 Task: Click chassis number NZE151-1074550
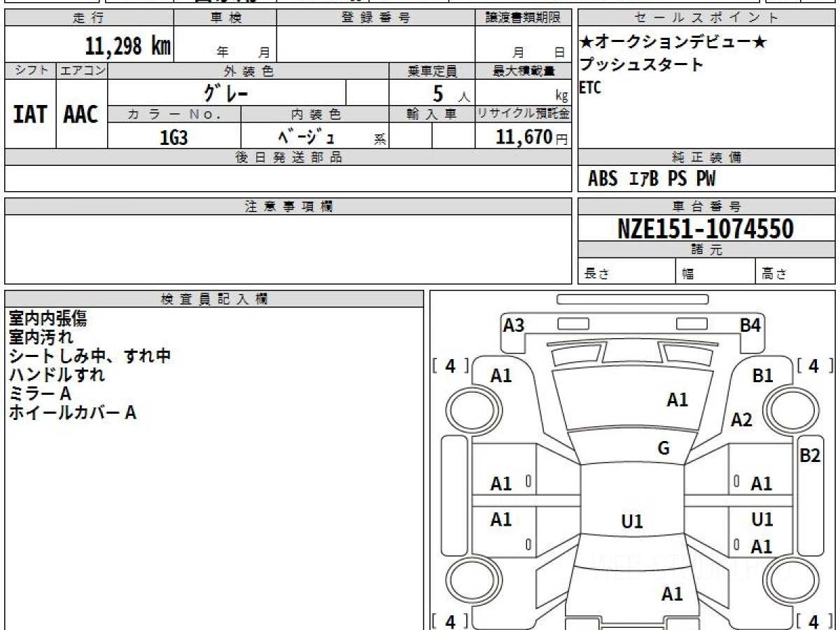coord(706,228)
